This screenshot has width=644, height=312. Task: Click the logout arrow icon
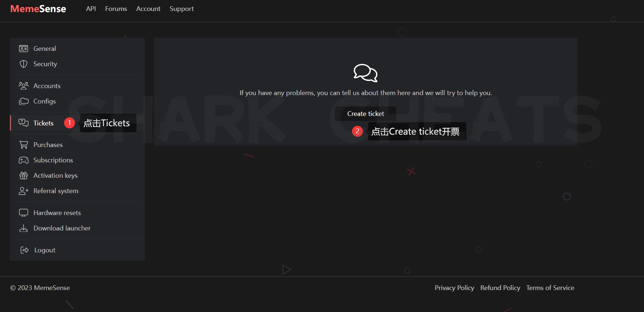tap(25, 250)
